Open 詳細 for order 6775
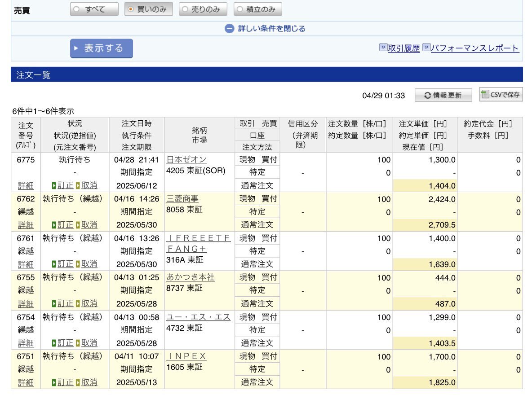The width and height of the screenshot is (532, 399). 26,186
